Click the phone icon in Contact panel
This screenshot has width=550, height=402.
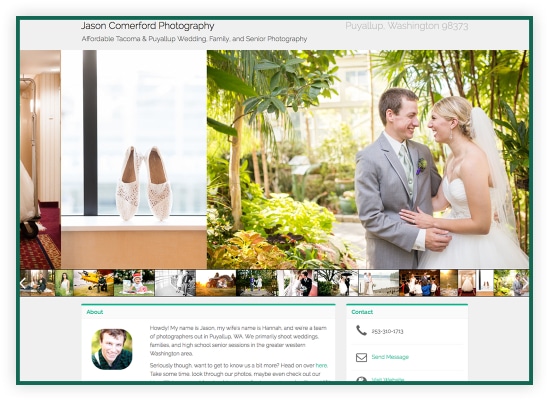(x=361, y=330)
